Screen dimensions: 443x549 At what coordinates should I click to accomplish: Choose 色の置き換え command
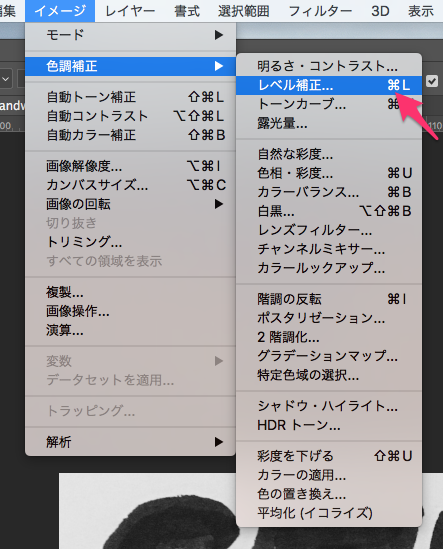pos(329,494)
